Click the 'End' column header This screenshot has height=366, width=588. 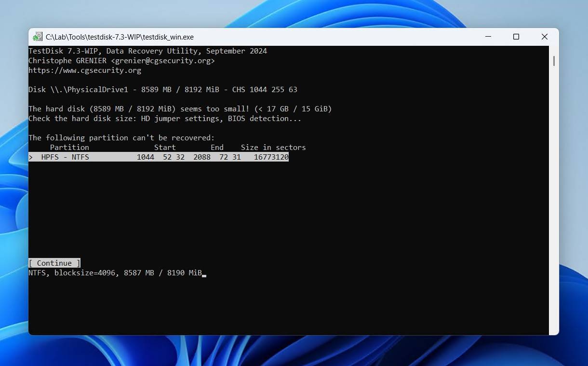point(217,148)
